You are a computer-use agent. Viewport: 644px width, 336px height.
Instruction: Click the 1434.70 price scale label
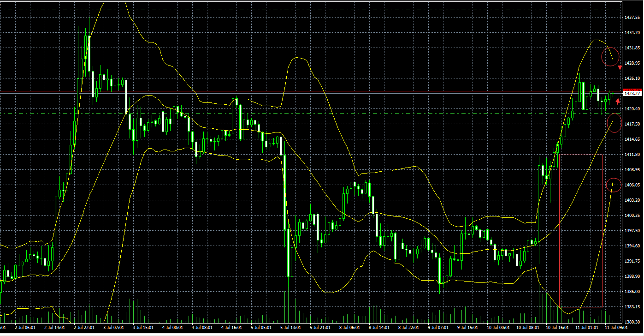pyautogui.click(x=631, y=33)
